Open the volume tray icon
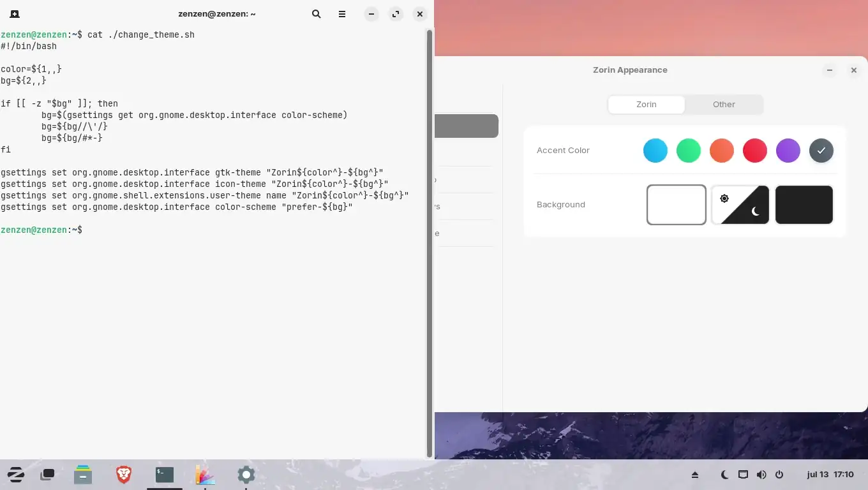Screen dimensions: 868x490 click(x=761, y=475)
